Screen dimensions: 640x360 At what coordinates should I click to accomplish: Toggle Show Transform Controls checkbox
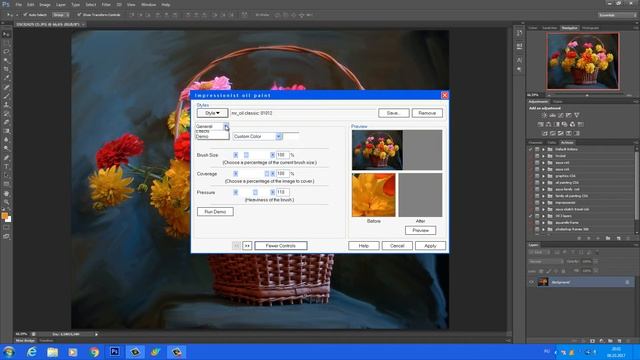click(79, 15)
